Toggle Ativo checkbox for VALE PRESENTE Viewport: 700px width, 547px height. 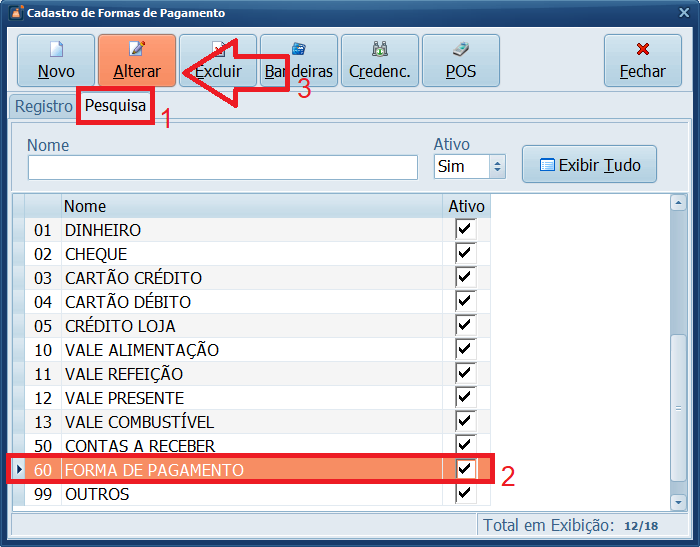click(464, 398)
